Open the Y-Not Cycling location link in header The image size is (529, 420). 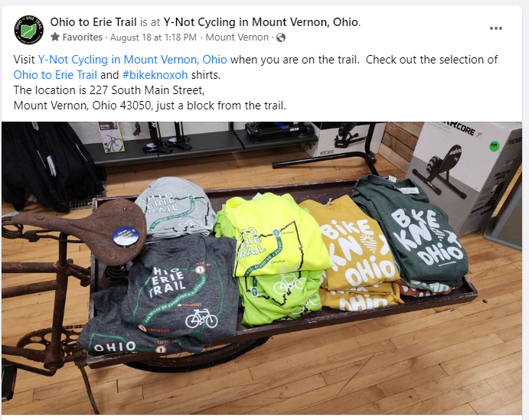pyautogui.click(x=261, y=22)
